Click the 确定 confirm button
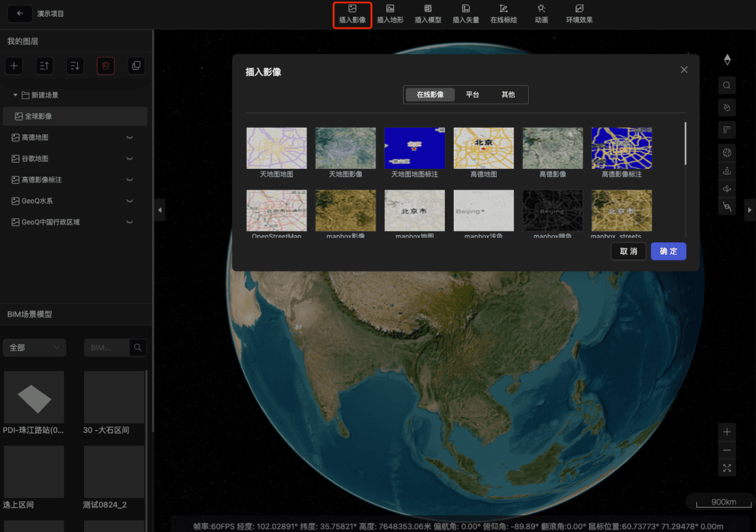Viewport: 756px width, 532px height. (x=668, y=251)
